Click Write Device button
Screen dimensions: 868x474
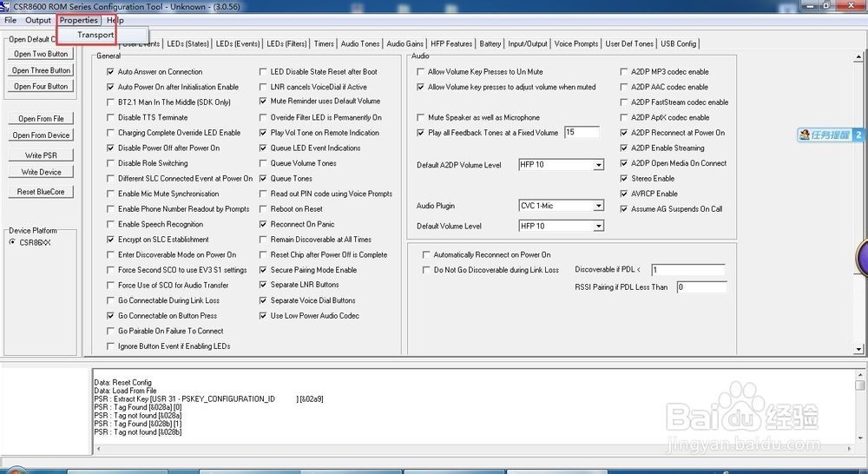(x=41, y=172)
